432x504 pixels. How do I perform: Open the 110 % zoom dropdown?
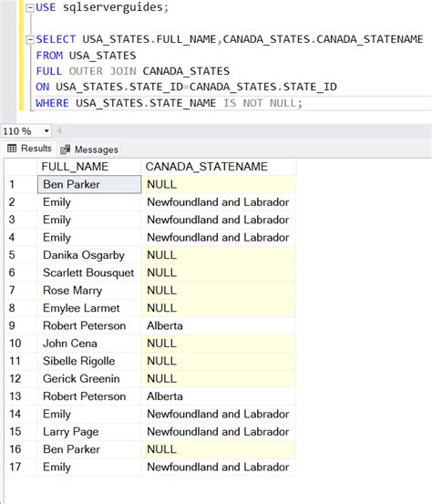46,131
